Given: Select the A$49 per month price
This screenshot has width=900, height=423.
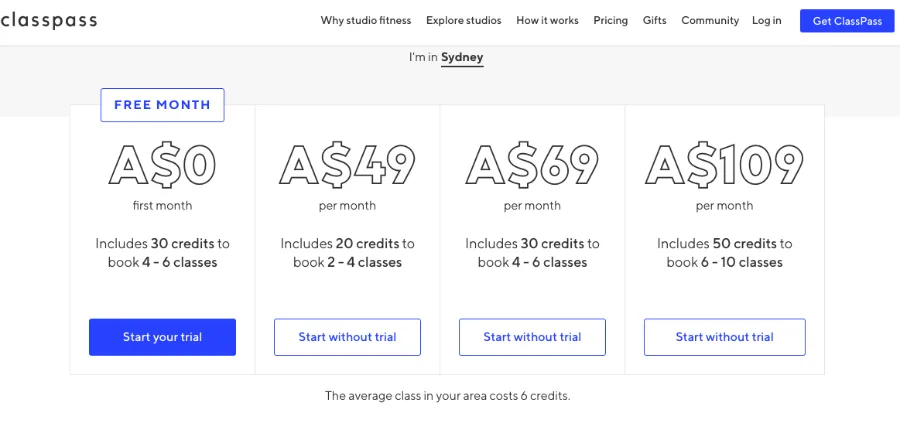Looking at the screenshot, I should [347, 166].
